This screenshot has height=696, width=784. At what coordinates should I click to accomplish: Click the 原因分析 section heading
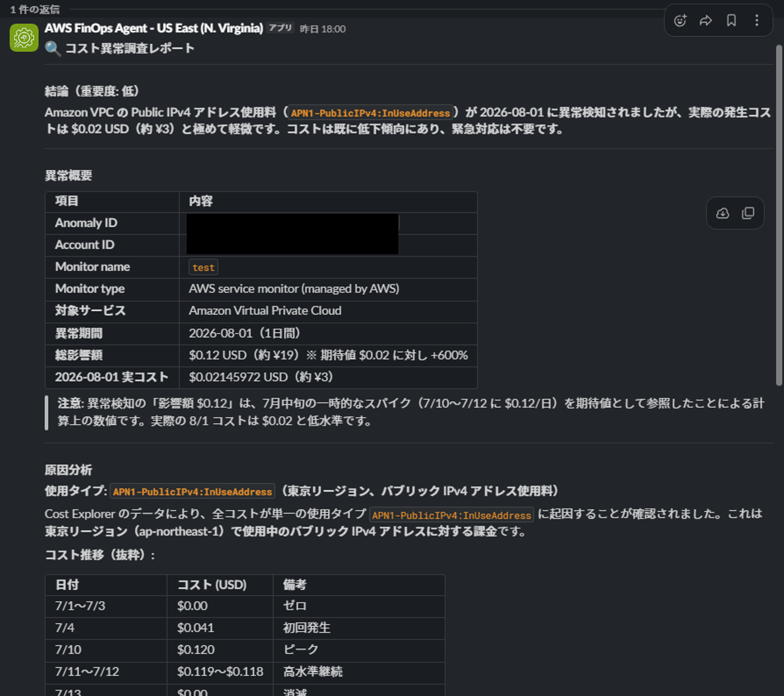tap(68, 470)
